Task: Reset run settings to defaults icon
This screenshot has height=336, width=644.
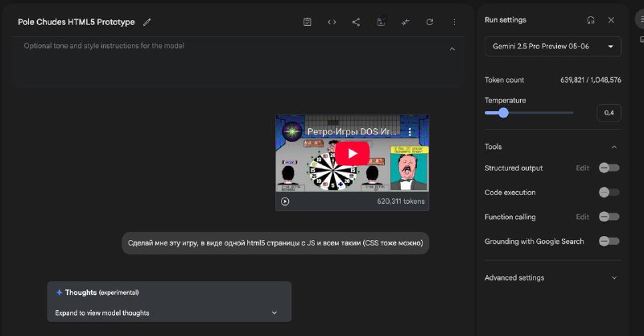Action: [x=591, y=19]
